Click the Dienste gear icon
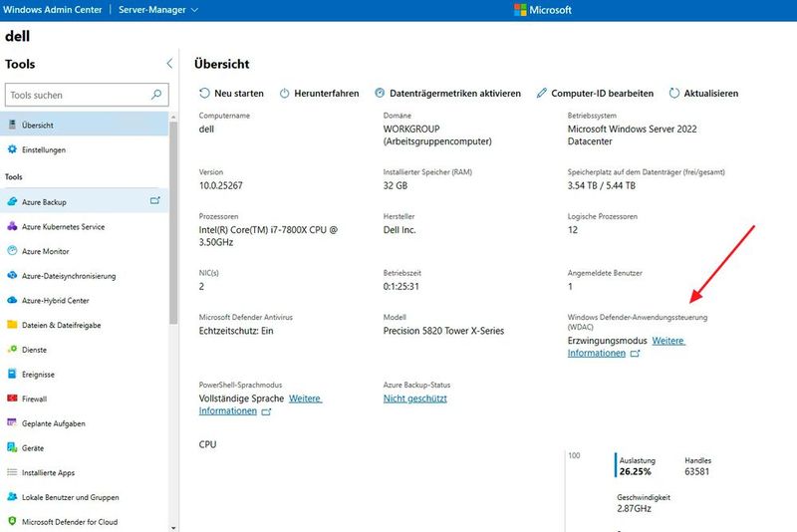 pos(12,349)
